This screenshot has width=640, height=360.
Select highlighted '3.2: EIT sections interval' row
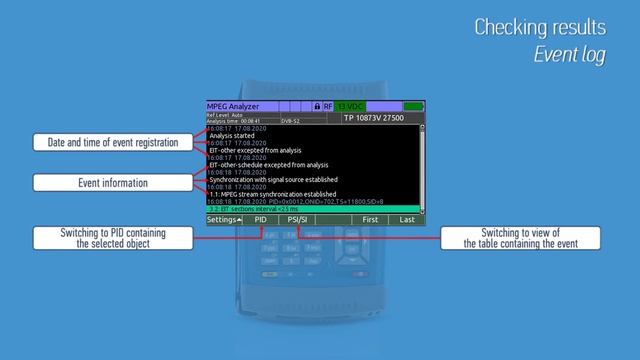tap(313, 209)
